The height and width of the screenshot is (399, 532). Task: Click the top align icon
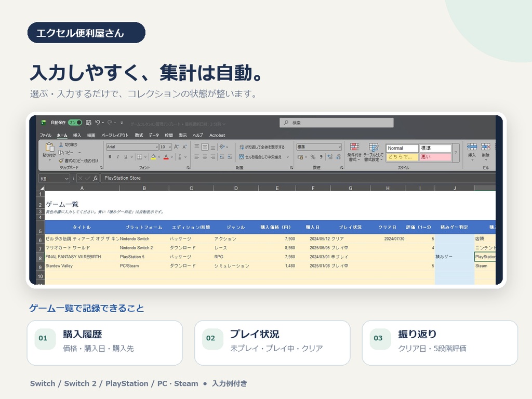point(197,147)
